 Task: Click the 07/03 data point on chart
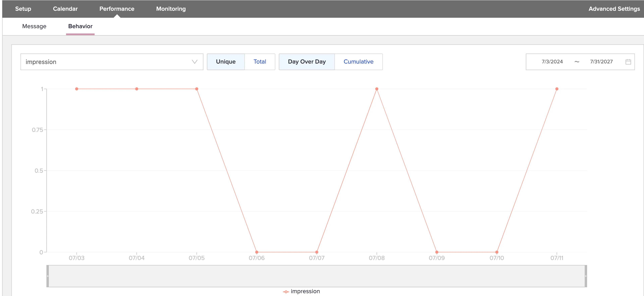coord(76,89)
